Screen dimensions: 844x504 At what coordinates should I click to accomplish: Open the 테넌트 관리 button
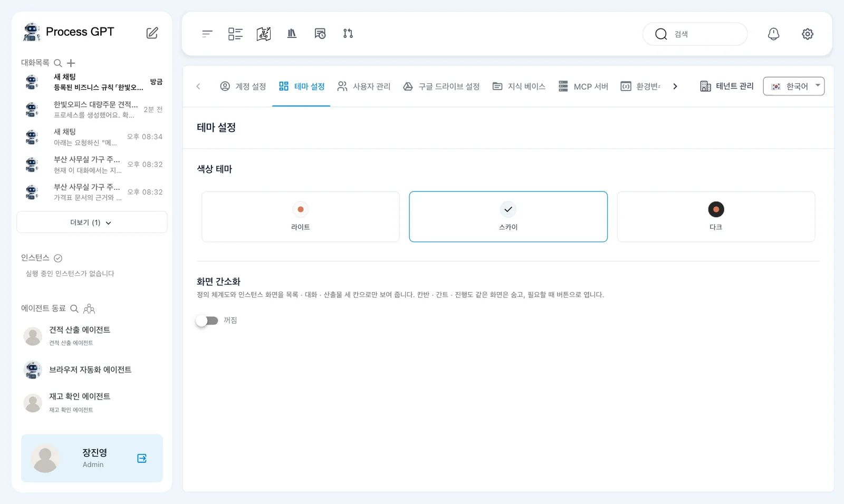(727, 86)
